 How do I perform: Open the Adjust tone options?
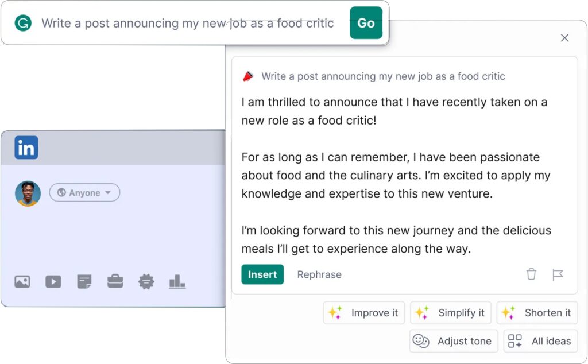[453, 341]
